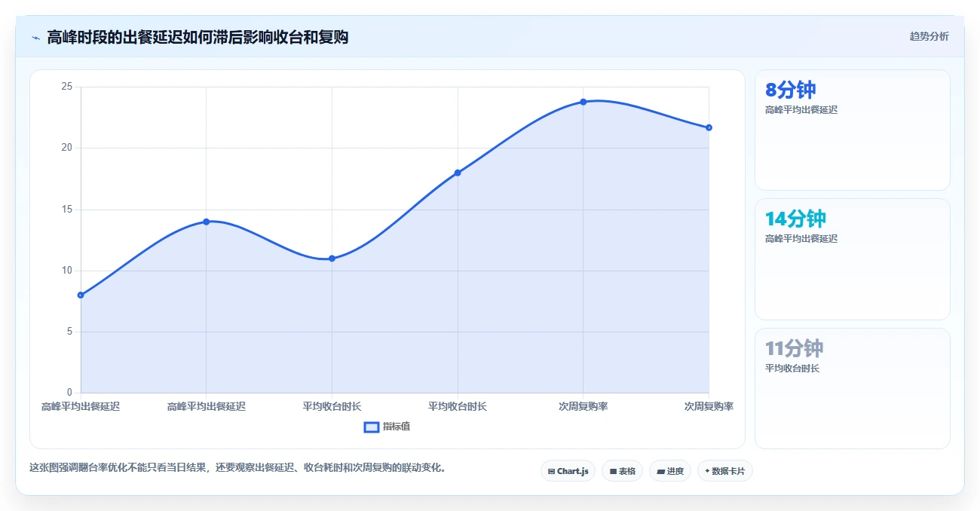Click 平均收台时长 caption under 11分钟
980x511 pixels.
point(792,369)
